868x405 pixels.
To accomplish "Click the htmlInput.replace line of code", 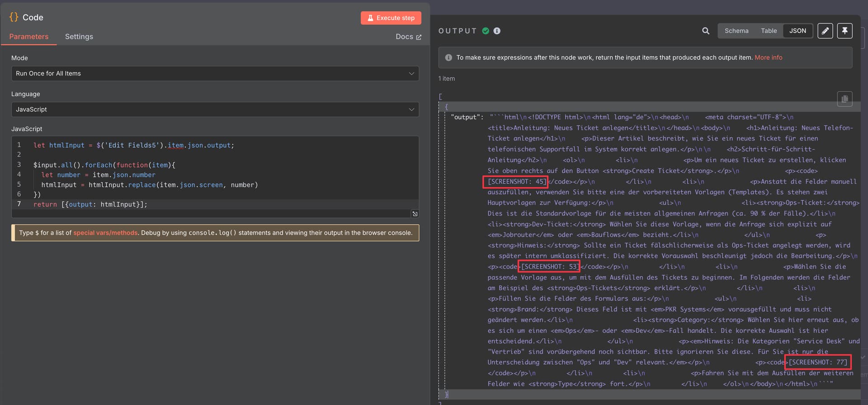I will click(x=150, y=185).
